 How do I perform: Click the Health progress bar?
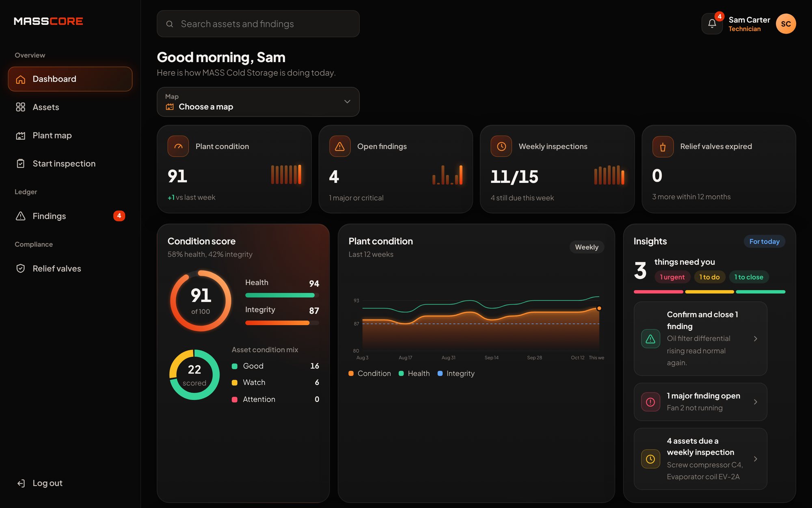tap(282, 295)
